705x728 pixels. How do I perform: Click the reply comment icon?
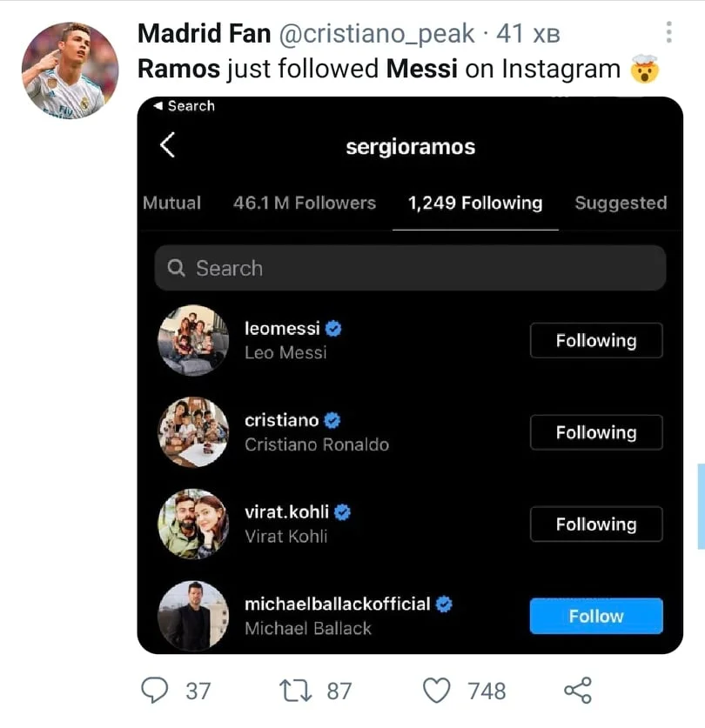[154, 691]
